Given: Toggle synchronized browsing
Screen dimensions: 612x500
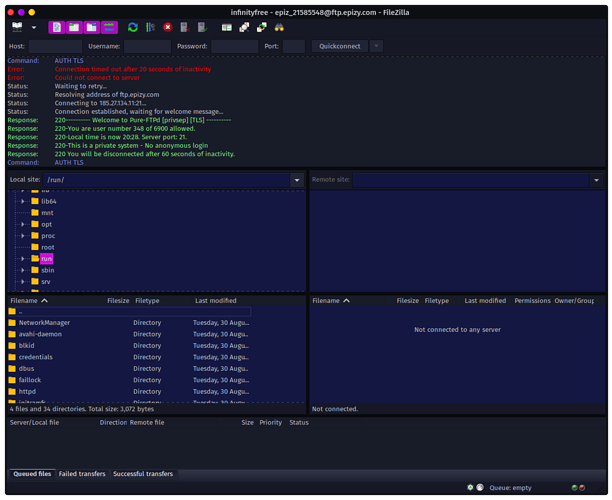Looking at the screenshot, I should pos(262,27).
